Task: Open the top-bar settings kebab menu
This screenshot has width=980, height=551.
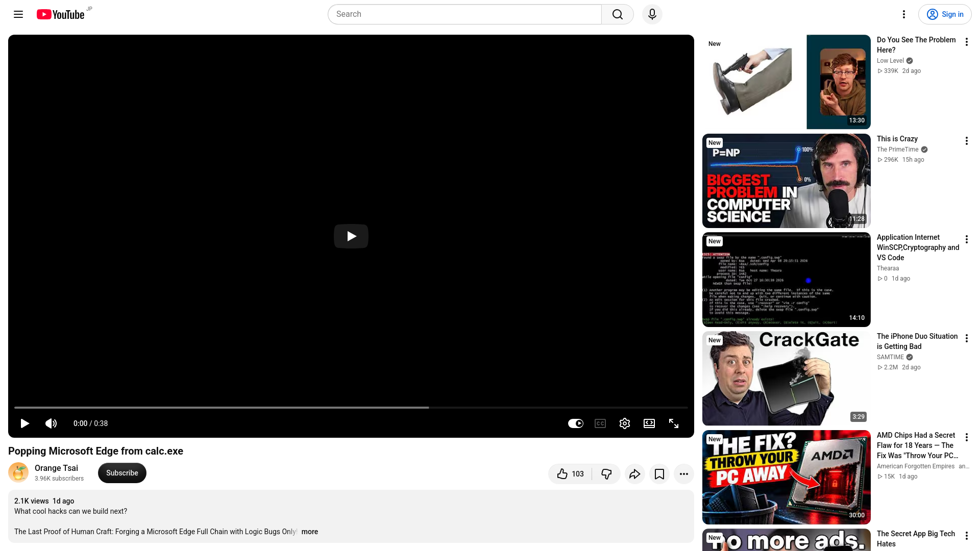Action: 904,14
